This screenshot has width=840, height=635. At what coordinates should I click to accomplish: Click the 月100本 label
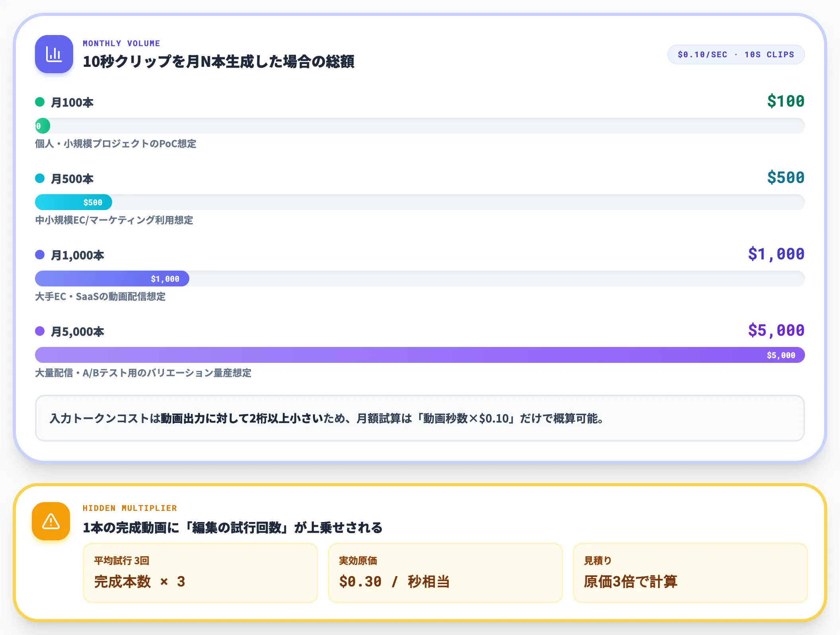[72, 102]
